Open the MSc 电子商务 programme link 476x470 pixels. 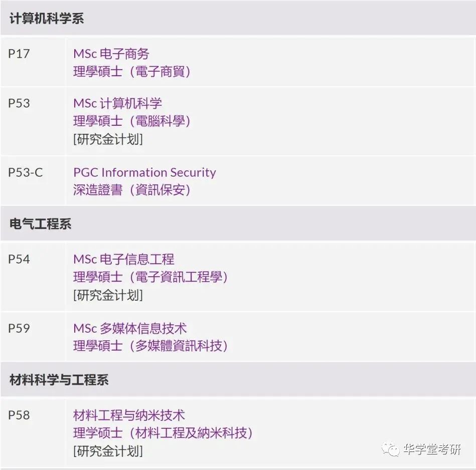tap(111, 54)
